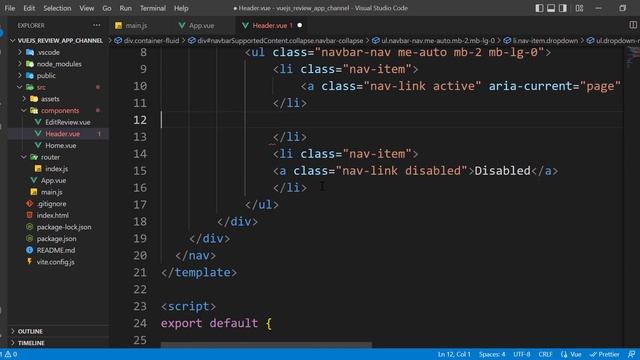Click the minimap at editor top right
This screenshot has width=640, height=360.
[632, 57]
